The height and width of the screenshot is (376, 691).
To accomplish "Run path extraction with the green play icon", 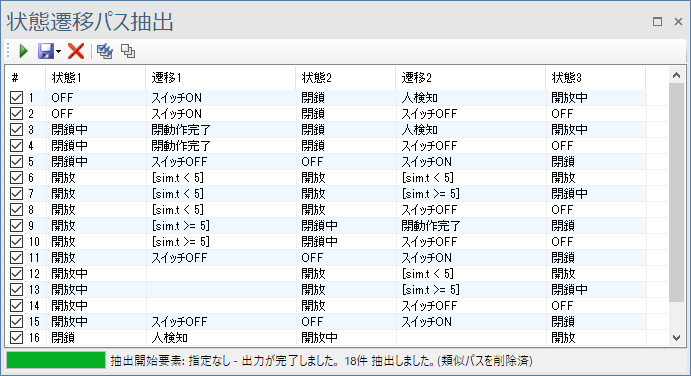I will 24,51.
